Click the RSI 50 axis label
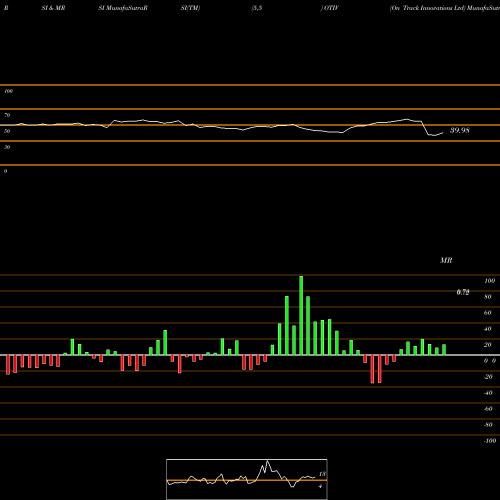 click(7, 131)
